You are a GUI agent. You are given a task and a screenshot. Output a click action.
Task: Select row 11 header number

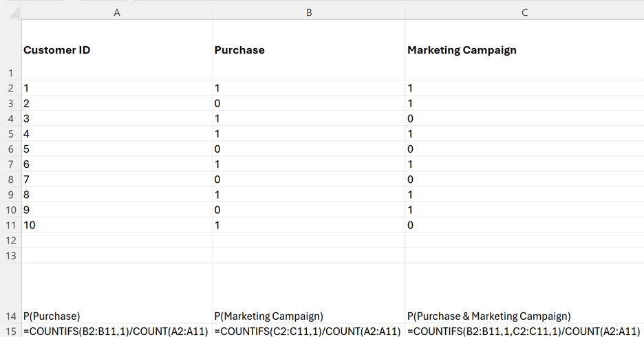coord(10,225)
